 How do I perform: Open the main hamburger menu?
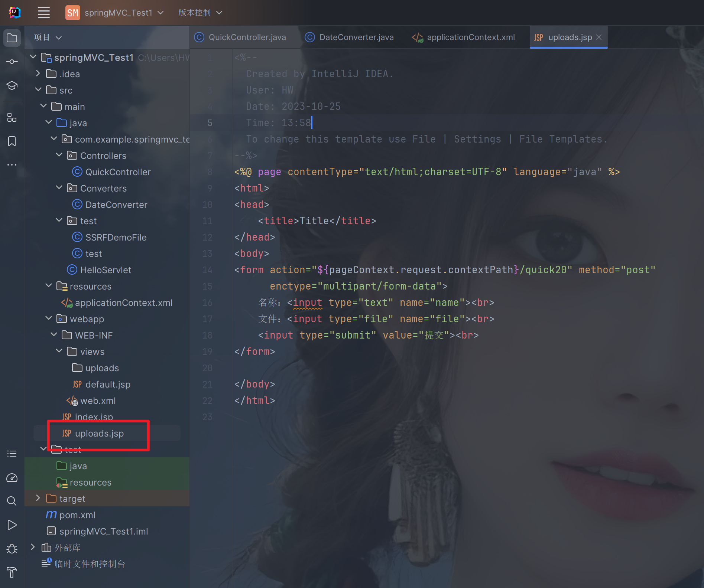44,13
